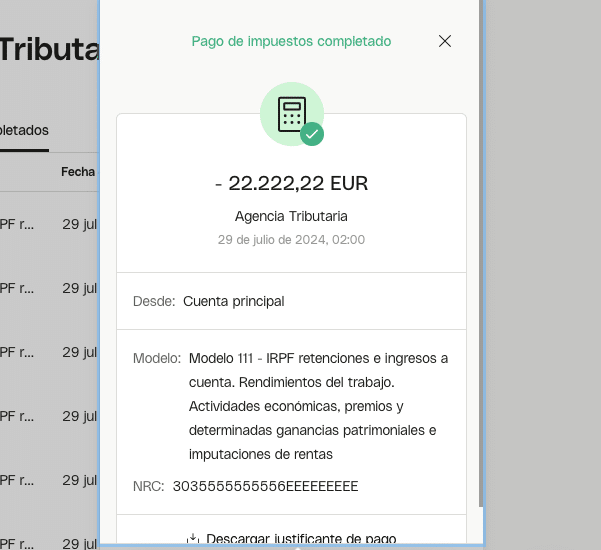The width and height of the screenshot is (601, 550).
Task: Click the calculator tax payment icon
Action: (x=291, y=113)
